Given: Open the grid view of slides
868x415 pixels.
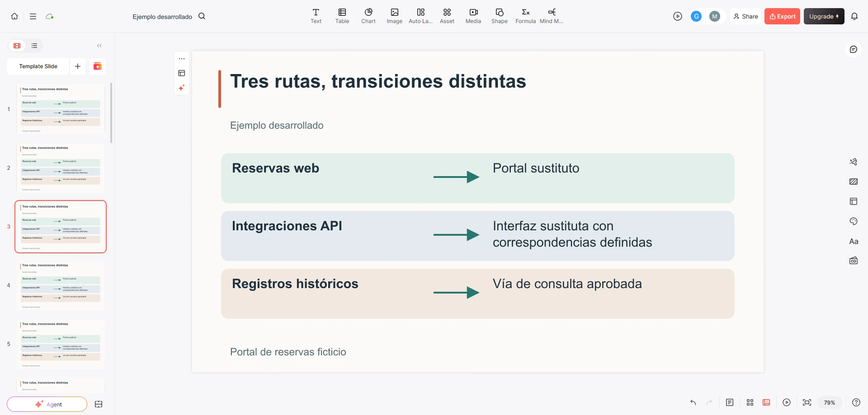Looking at the screenshot, I should click(x=750, y=402).
